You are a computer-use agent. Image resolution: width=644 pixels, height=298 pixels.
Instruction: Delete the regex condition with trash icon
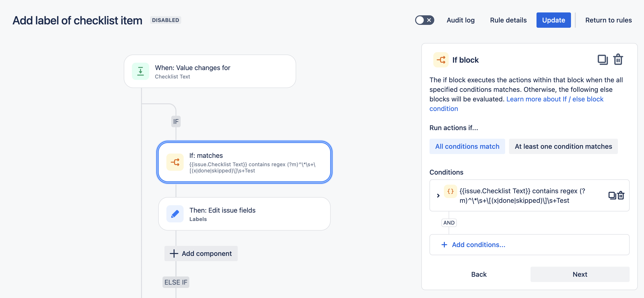621,195
